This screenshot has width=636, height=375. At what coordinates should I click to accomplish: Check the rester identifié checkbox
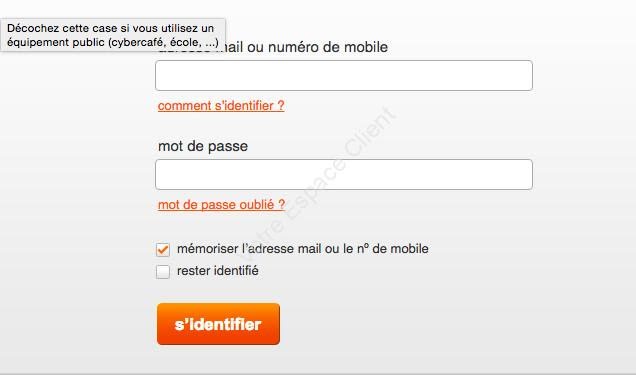point(163,271)
